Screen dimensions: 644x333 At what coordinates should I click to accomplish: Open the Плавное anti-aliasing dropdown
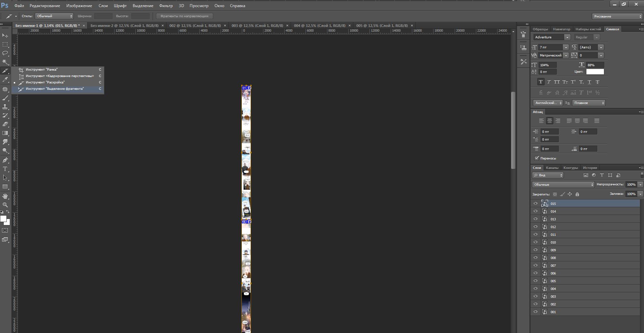pyautogui.click(x=589, y=103)
